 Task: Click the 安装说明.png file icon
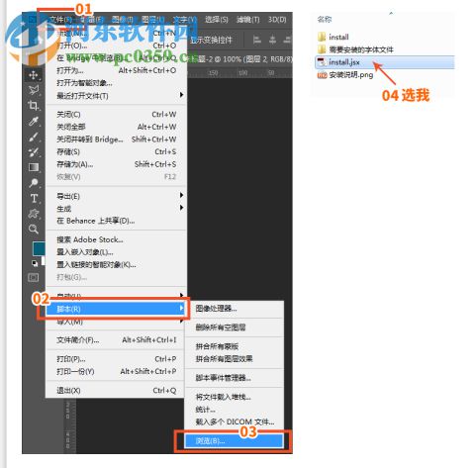coord(322,75)
